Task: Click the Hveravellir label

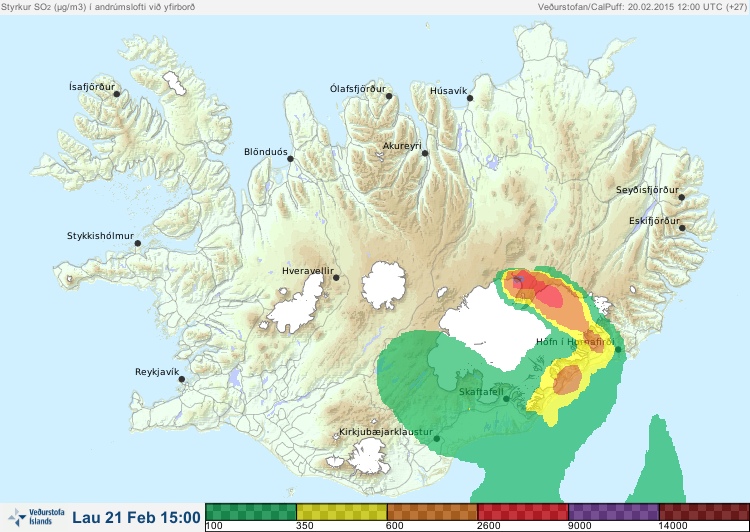Action: click(x=308, y=271)
